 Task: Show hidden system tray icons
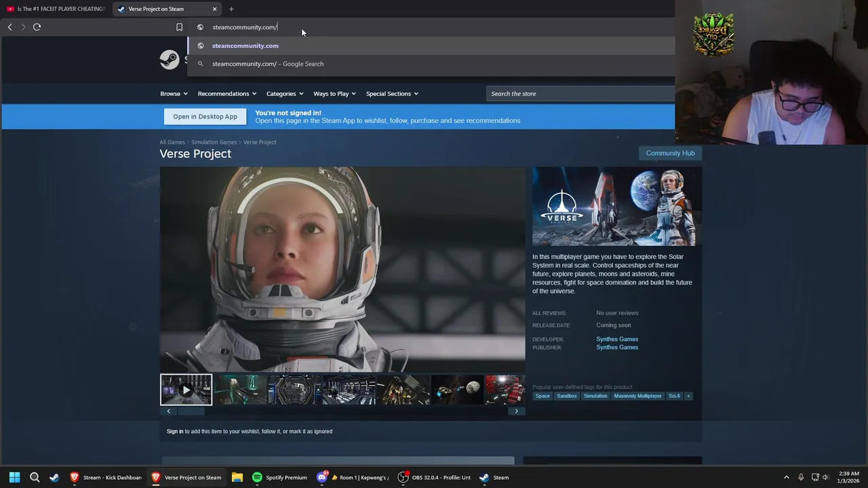click(x=786, y=477)
